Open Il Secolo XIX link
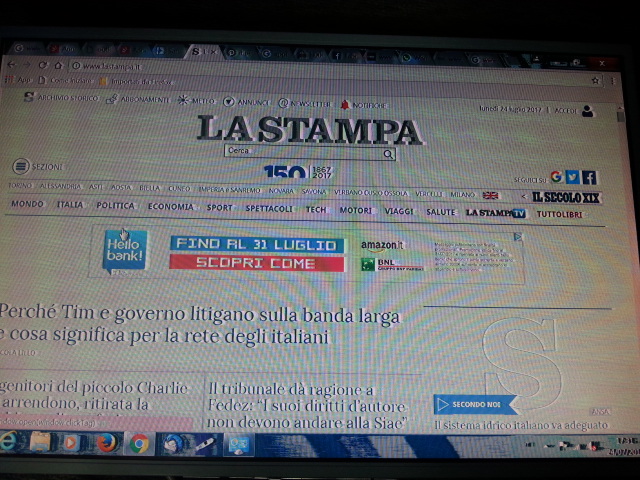640x480 pixels. [x=566, y=198]
